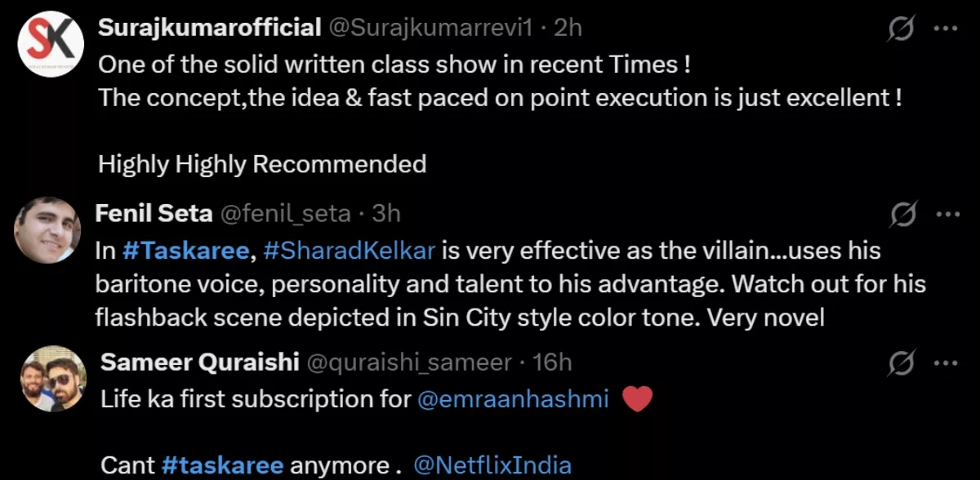Screen dimensions: 980x480
Task: Click the @emraanhashmi mention
Action: tap(514, 399)
